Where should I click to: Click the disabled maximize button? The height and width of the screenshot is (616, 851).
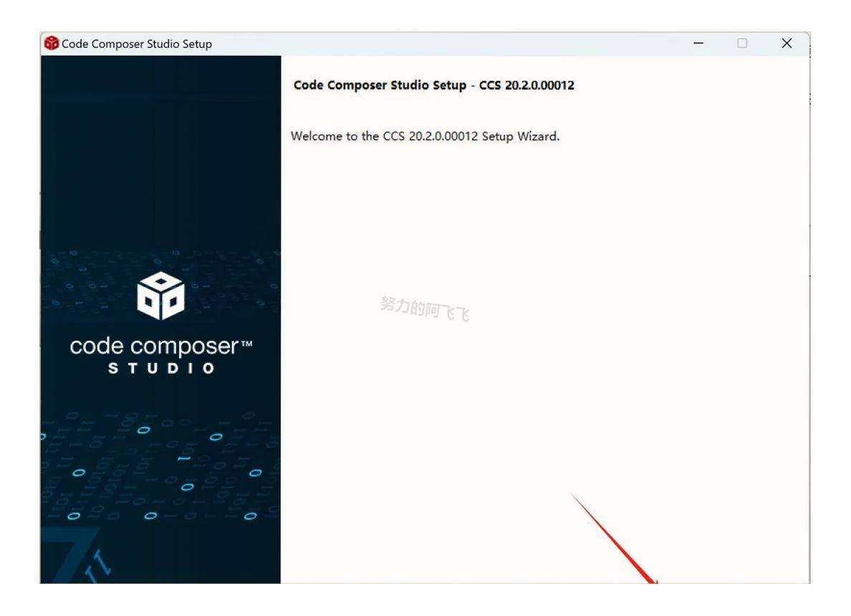click(743, 44)
